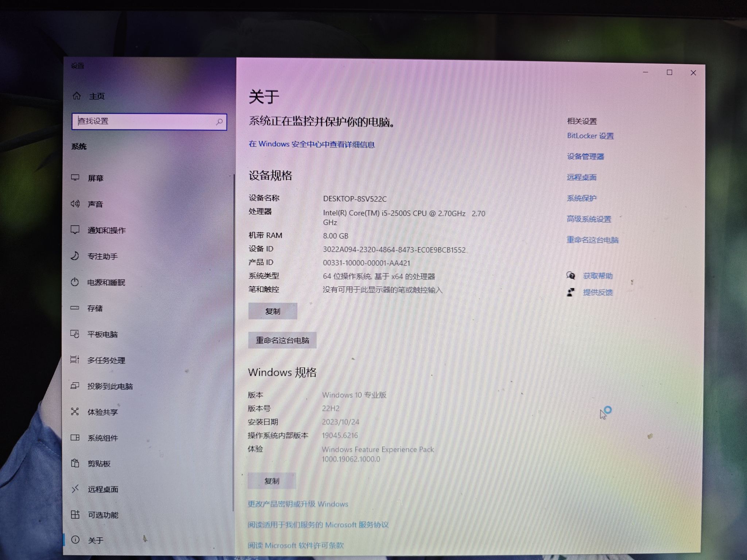747x560 pixels.
Task: Close the 设置 window
Action: [x=693, y=73]
